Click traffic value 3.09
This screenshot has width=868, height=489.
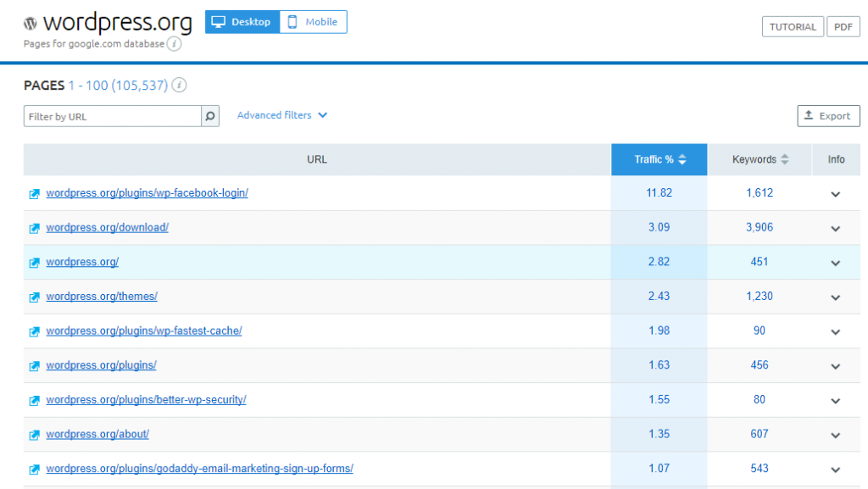click(x=659, y=227)
